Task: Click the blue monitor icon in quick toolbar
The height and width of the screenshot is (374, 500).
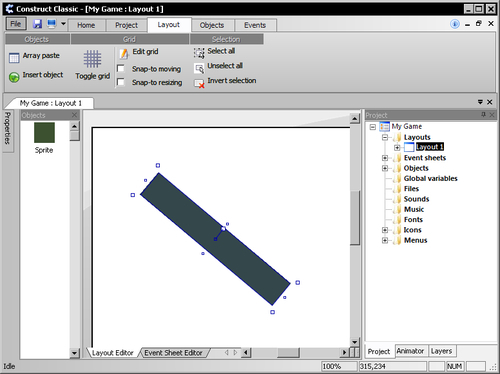Action: click(51, 24)
